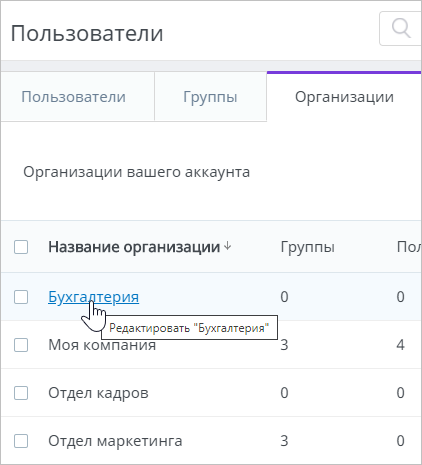This screenshot has height=465, width=422.
Task: Select the Отдел кадров checkbox
Action: point(21,393)
